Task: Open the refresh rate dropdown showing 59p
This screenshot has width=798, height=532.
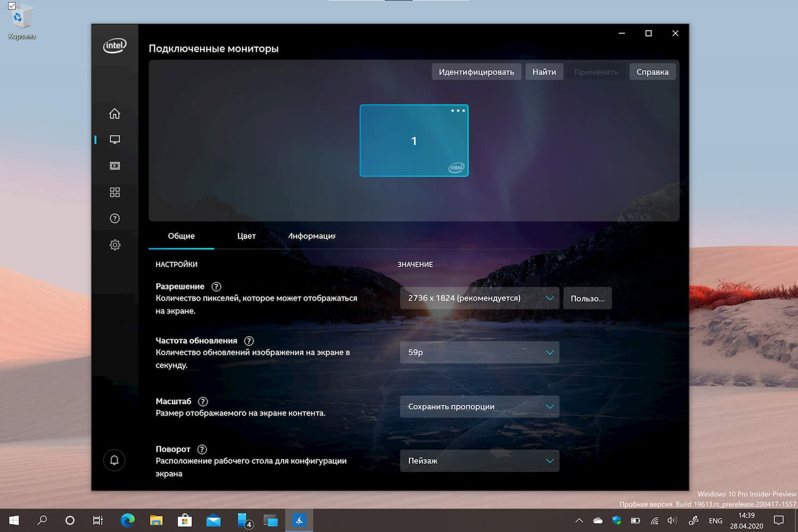Action: (479, 352)
